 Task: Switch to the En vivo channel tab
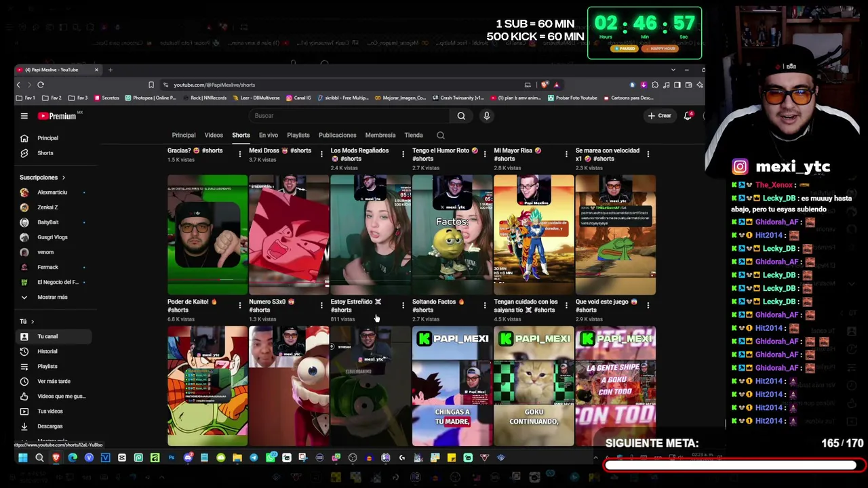269,136
